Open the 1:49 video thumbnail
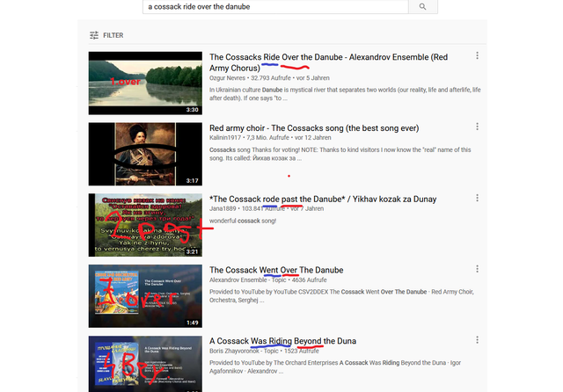Viewport: 563px width, 392px height. (145, 296)
